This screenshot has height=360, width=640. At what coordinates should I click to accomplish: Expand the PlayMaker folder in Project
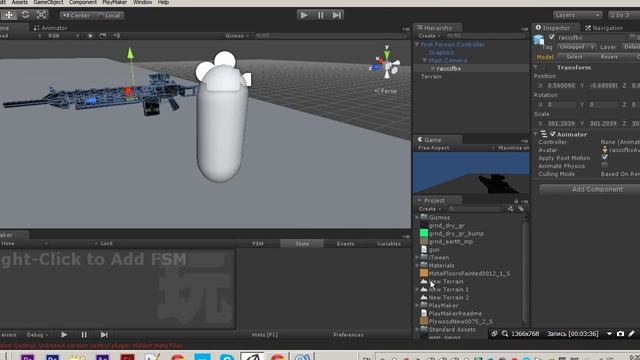point(417,305)
